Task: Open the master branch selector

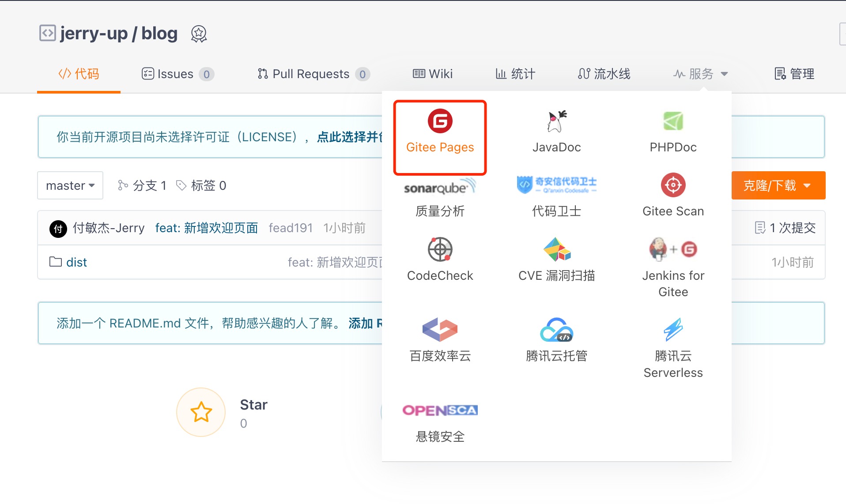Action: coord(70,185)
